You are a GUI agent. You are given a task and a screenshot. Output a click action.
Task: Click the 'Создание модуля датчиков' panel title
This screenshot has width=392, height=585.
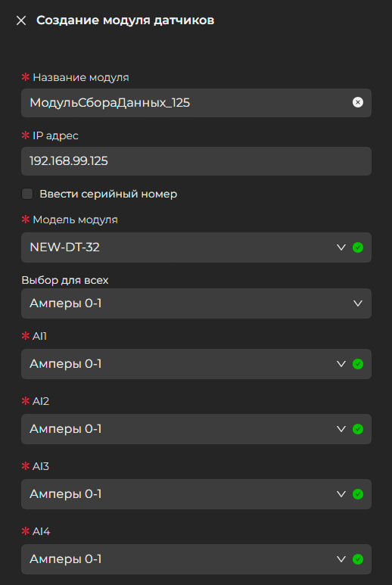click(126, 20)
